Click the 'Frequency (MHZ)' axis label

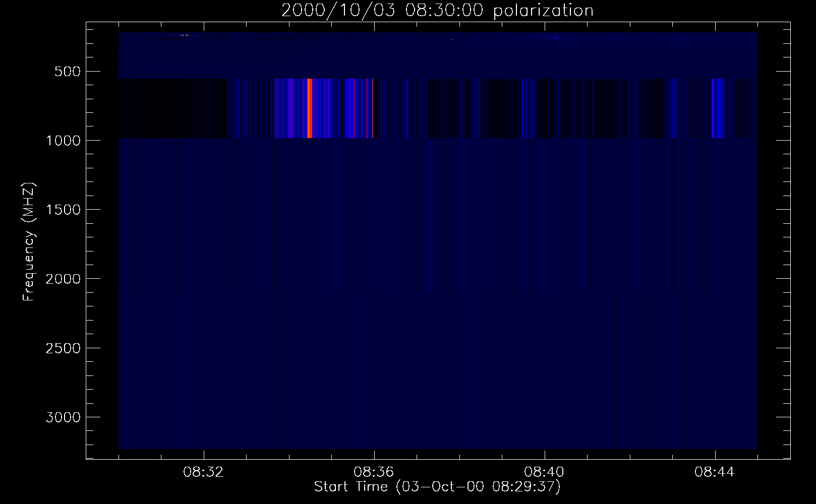point(29,241)
